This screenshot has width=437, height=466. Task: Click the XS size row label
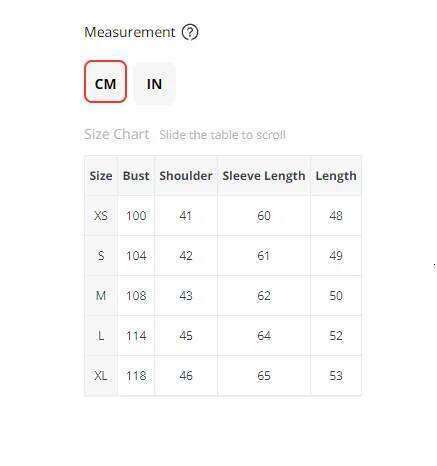[101, 216]
